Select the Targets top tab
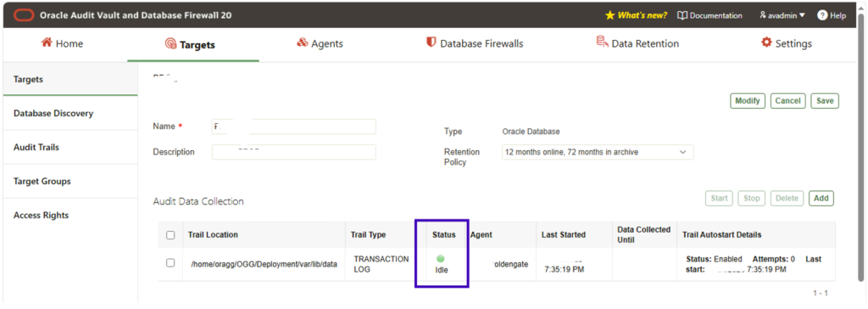This screenshot has height=309, width=868. tap(190, 44)
